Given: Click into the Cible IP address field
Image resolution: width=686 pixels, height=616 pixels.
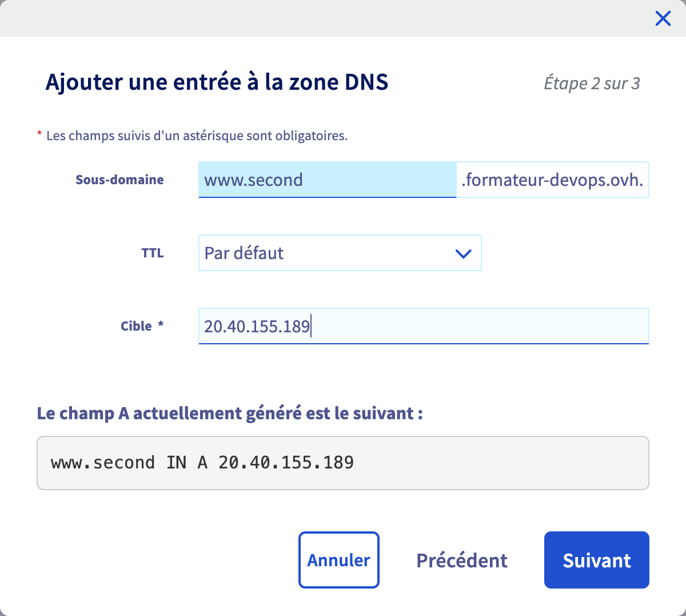Looking at the screenshot, I should (423, 326).
